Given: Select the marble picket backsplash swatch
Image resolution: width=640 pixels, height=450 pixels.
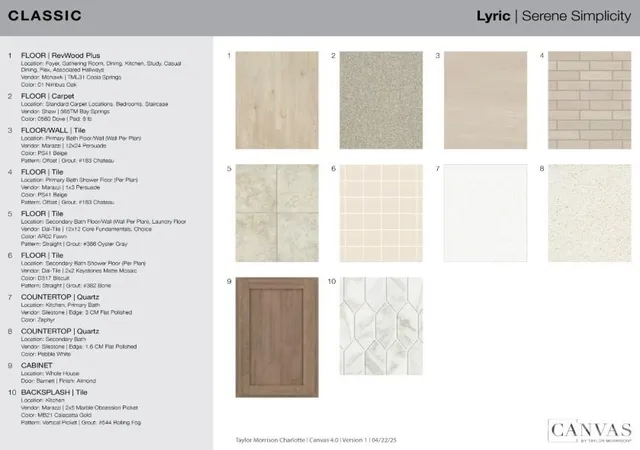Looking at the screenshot, I should pyautogui.click(x=381, y=326).
